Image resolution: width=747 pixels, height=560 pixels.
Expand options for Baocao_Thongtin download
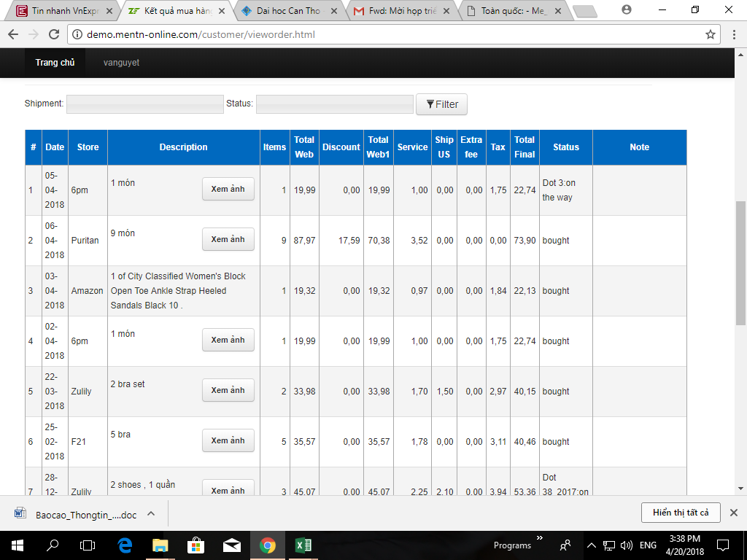151,513
